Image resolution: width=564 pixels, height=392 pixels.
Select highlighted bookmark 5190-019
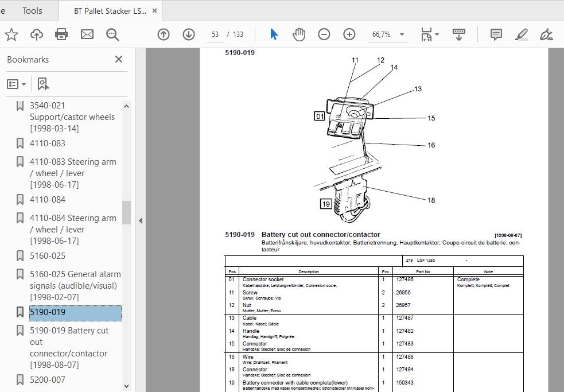click(x=75, y=312)
